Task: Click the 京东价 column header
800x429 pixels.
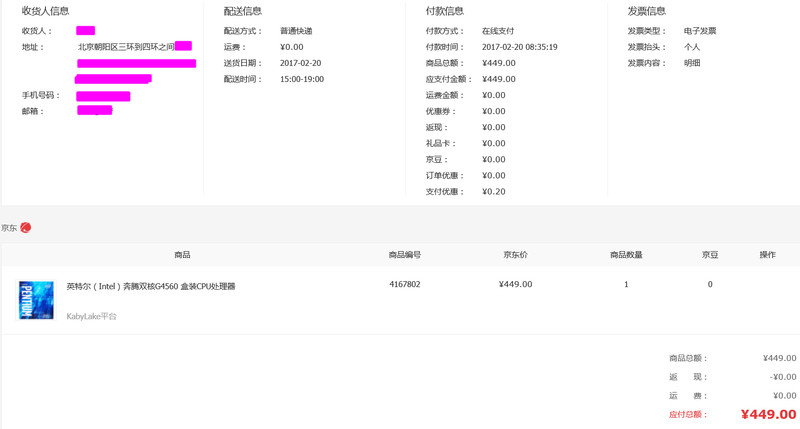Action: point(515,255)
